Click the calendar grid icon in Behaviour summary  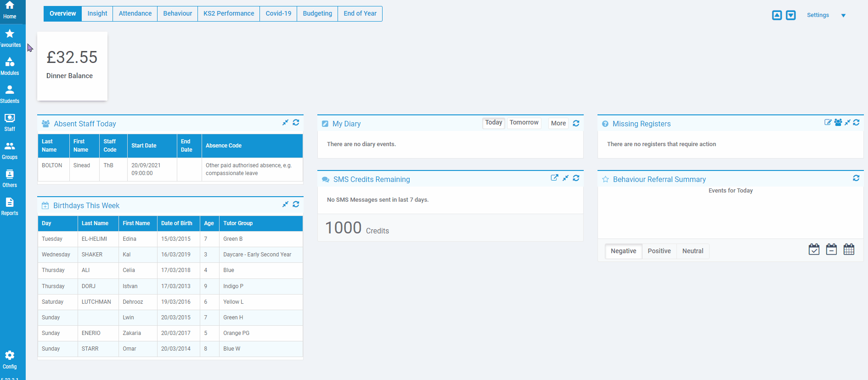(x=849, y=250)
